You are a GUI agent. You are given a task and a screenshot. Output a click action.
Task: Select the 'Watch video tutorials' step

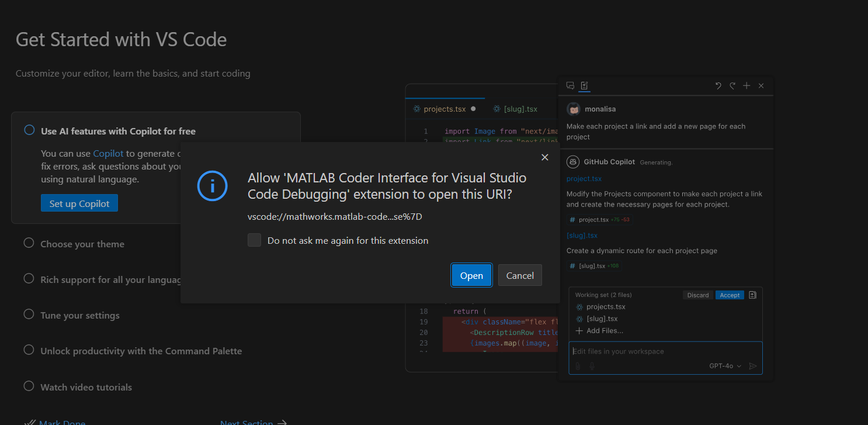pos(86,387)
